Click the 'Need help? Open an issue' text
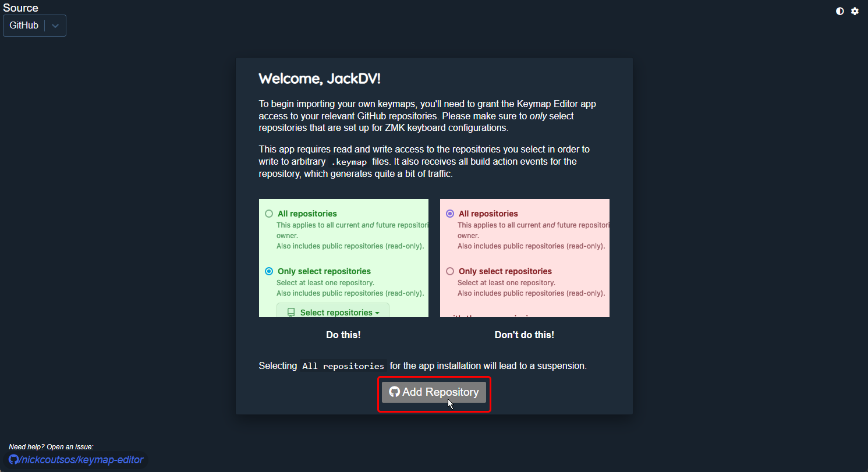The width and height of the screenshot is (868, 472). 51,446
